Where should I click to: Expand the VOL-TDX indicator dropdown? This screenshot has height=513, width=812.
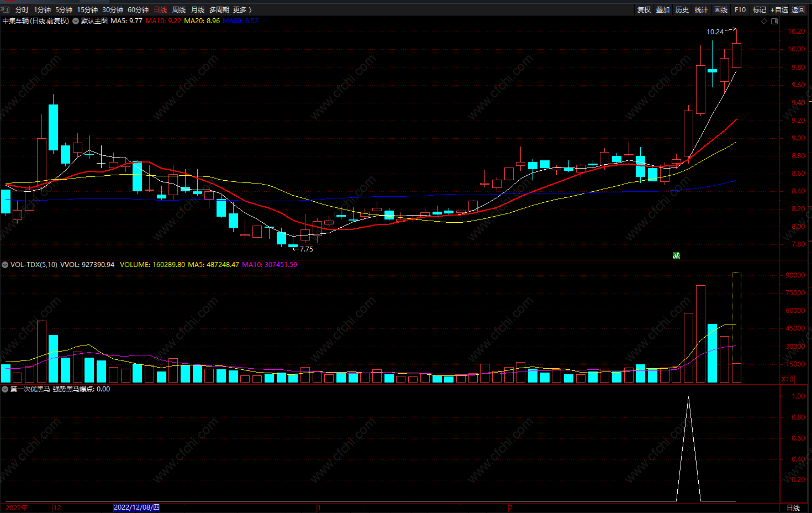click(5, 265)
